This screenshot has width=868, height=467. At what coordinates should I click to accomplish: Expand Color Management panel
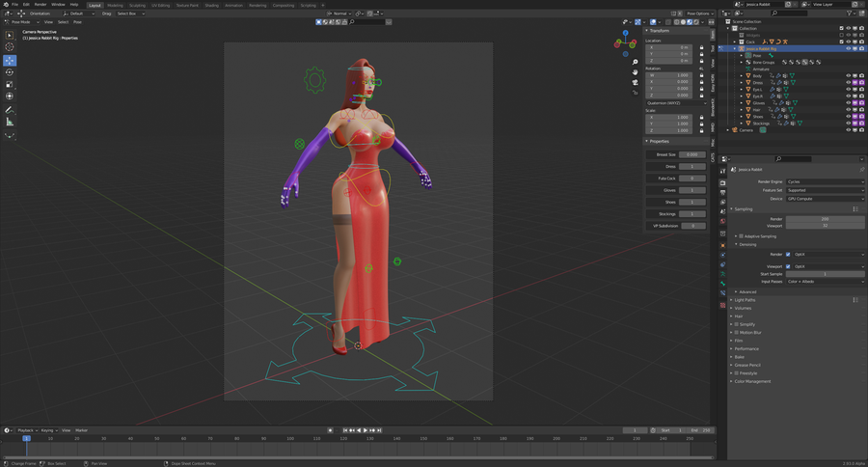(x=751, y=382)
